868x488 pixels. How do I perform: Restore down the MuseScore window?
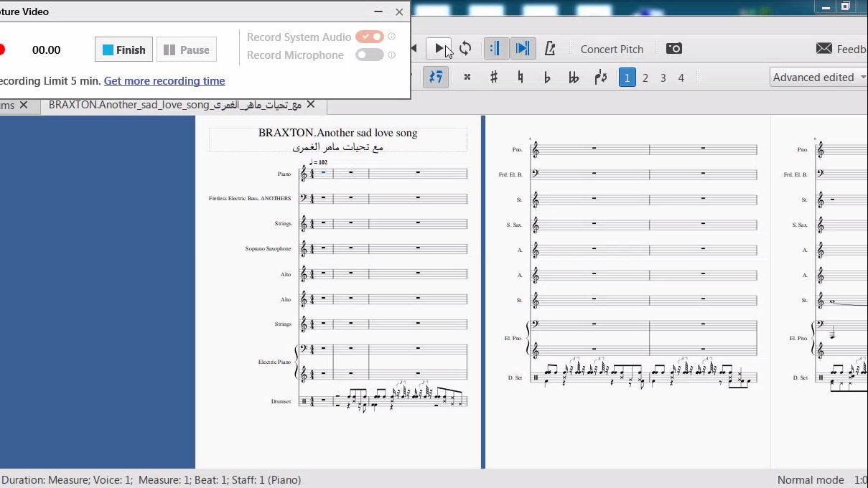pos(846,6)
